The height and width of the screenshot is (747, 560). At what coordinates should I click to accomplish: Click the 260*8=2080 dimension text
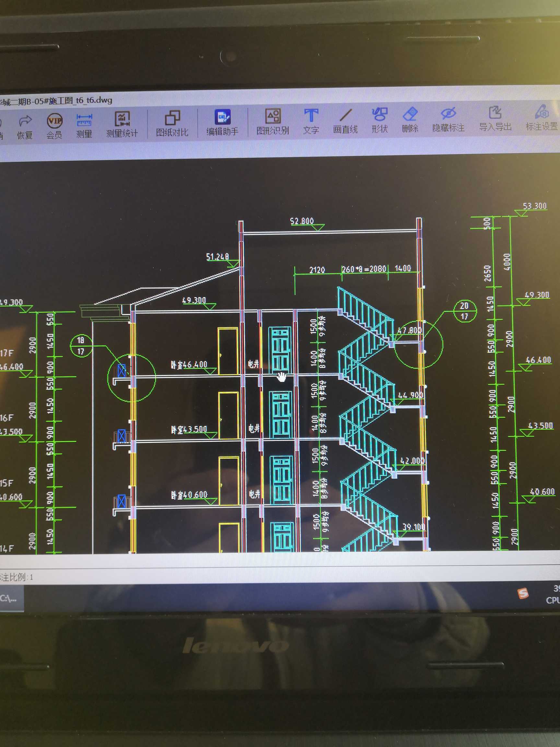click(x=364, y=269)
